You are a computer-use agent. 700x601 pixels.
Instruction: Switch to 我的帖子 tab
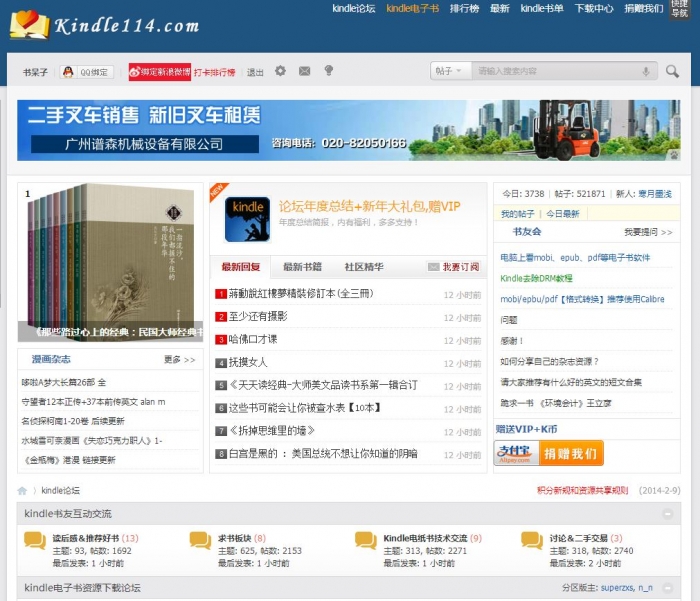[517, 214]
